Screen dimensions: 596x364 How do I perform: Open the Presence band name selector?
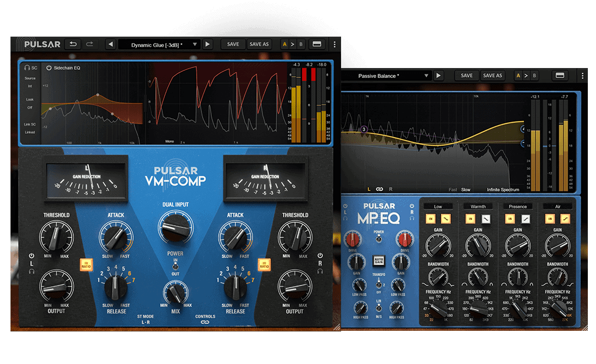[x=517, y=206]
